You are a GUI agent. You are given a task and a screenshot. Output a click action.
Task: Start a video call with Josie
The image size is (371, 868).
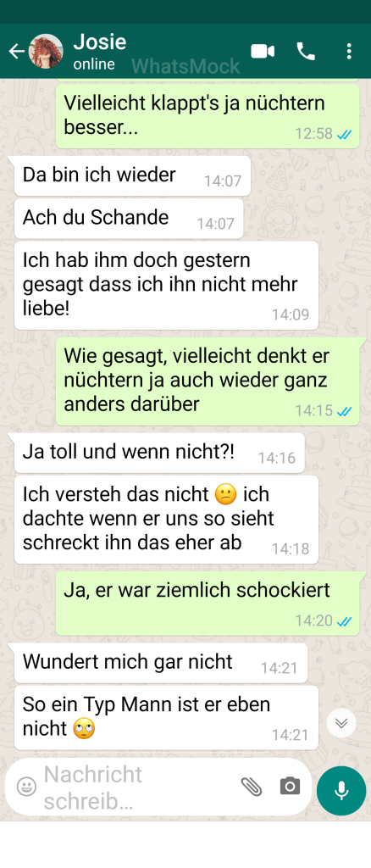click(263, 52)
